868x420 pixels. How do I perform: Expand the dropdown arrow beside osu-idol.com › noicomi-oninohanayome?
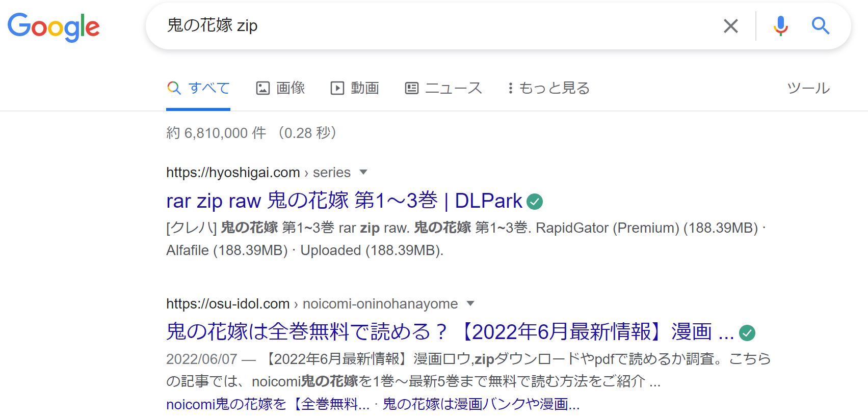tap(470, 303)
